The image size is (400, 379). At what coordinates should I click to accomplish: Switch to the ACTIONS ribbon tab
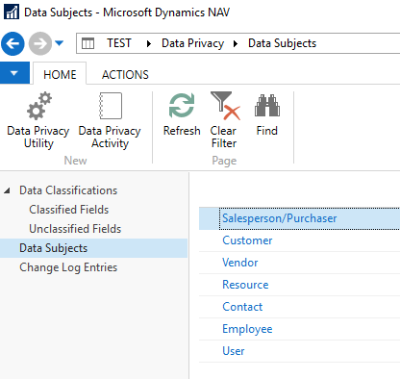click(125, 75)
